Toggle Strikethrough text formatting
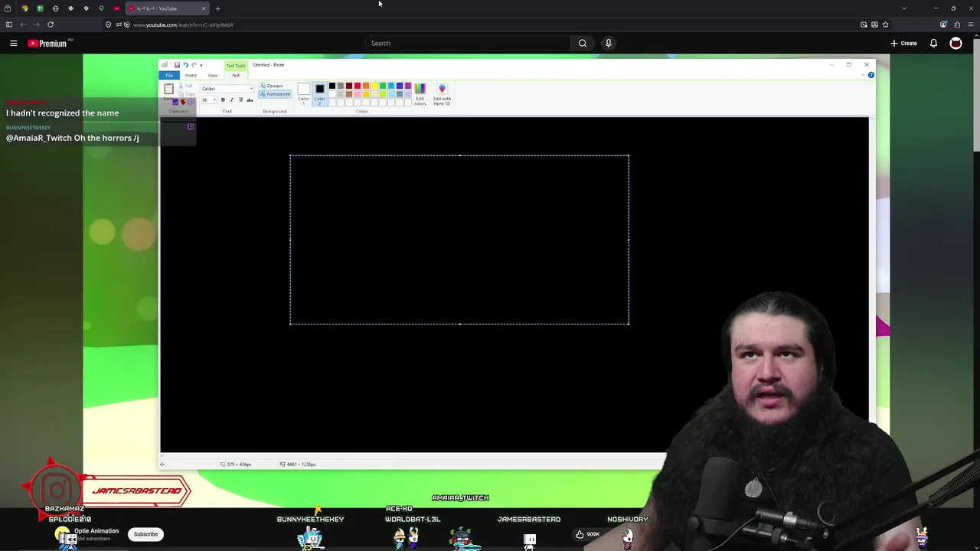Screen dimensions: 980x551 (250, 99)
